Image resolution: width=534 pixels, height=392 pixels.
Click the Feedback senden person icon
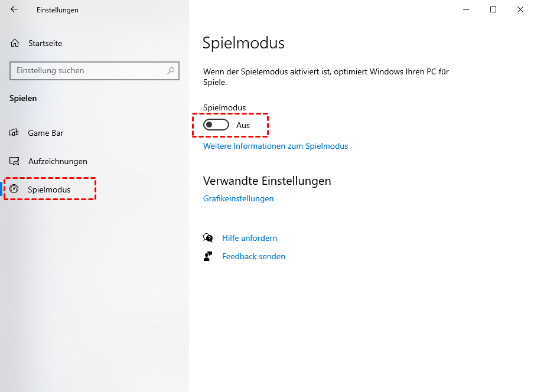[x=208, y=256]
